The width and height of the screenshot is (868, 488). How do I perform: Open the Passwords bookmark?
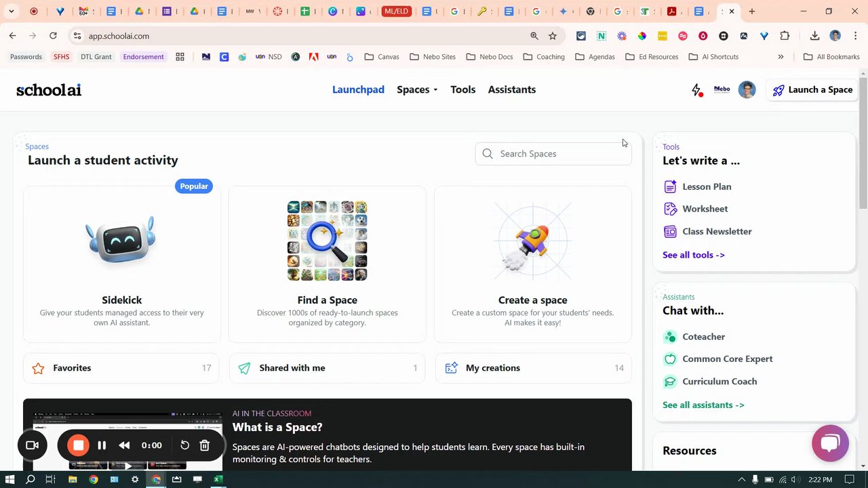(26, 57)
